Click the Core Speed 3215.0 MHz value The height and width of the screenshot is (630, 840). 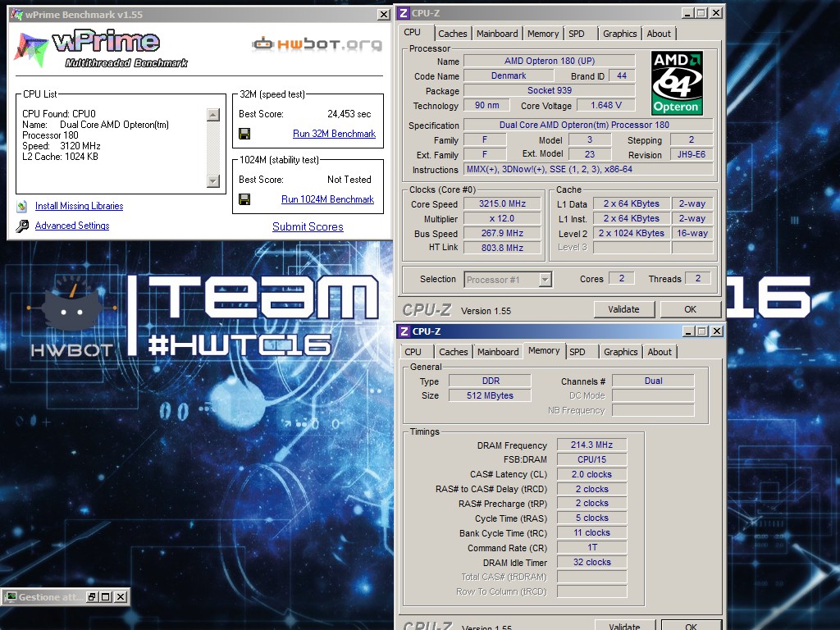click(x=503, y=204)
